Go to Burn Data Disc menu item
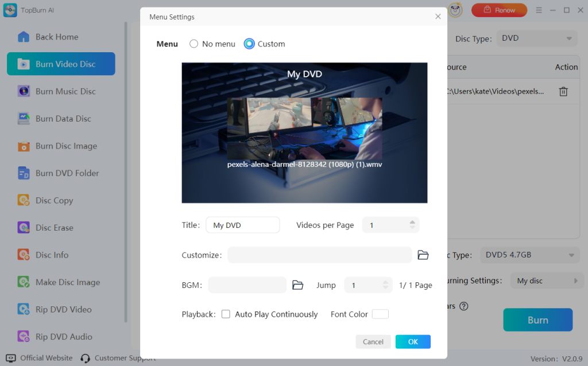588x366 pixels. pyautogui.click(x=63, y=119)
